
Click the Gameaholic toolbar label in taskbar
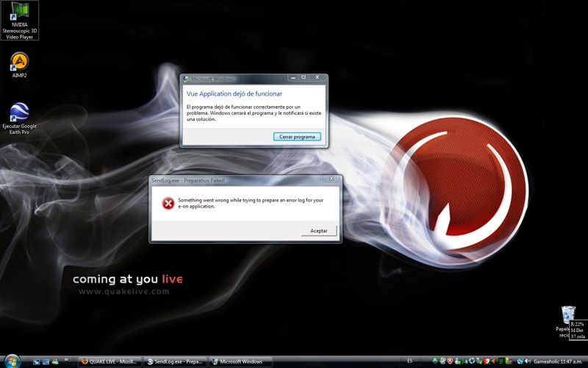click(546, 361)
